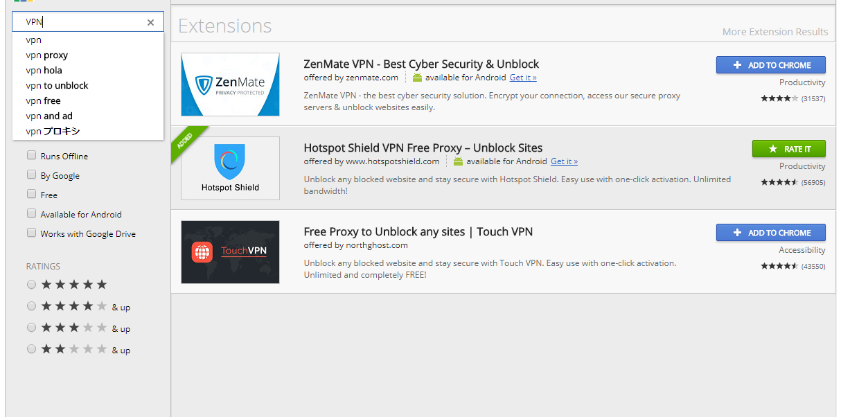Screen dimensions: 868x417
Task: Click the Android icon in ZenMate row
Action: pyautogui.click(x=417, y=78)
